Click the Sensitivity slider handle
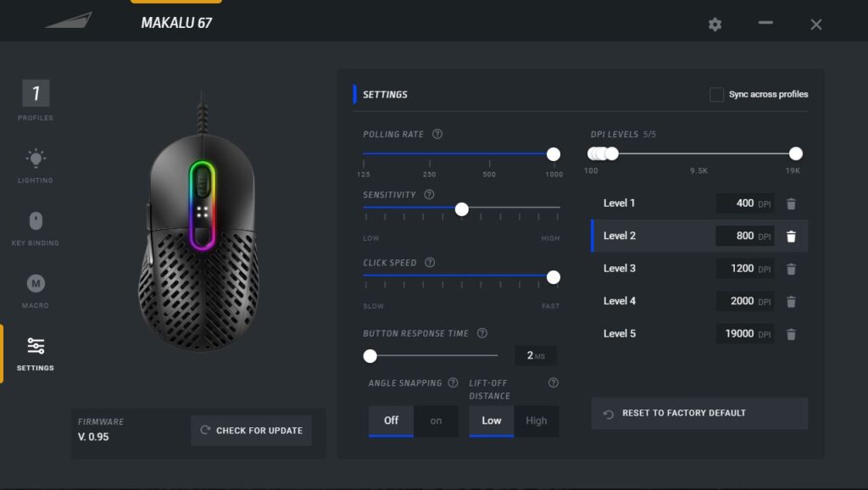Viewport: 868px width, 490px height. coord(462,209)
